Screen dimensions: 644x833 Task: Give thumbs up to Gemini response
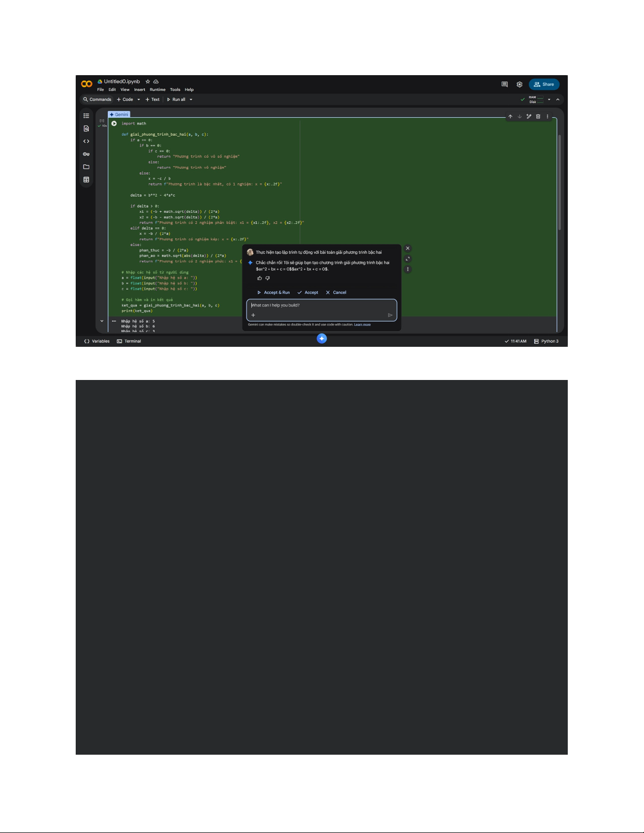coord(259,279)
